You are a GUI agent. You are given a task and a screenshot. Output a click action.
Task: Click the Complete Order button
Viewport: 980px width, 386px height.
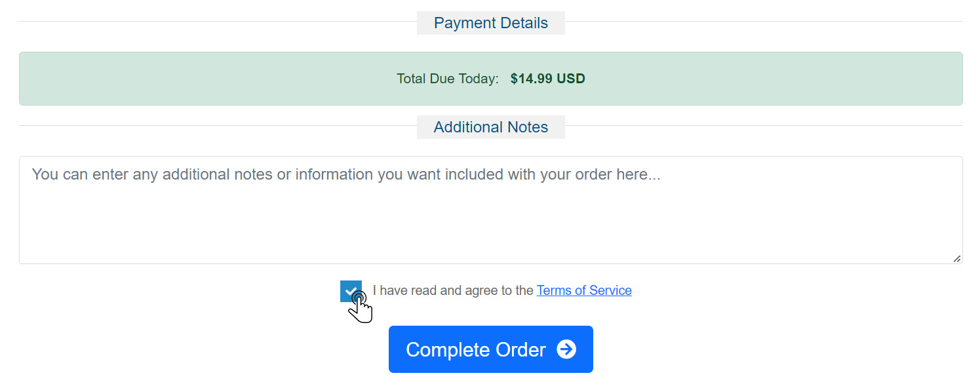[x=491, y=349]
